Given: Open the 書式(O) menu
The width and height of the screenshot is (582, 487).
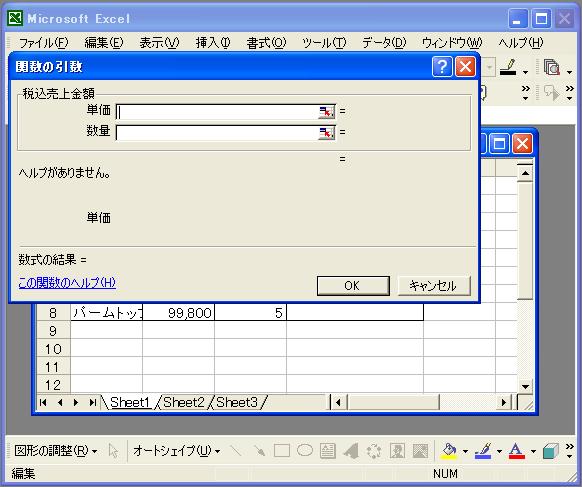Looking at the screenshot, I should pyautogui.click(x=266, y=43).
